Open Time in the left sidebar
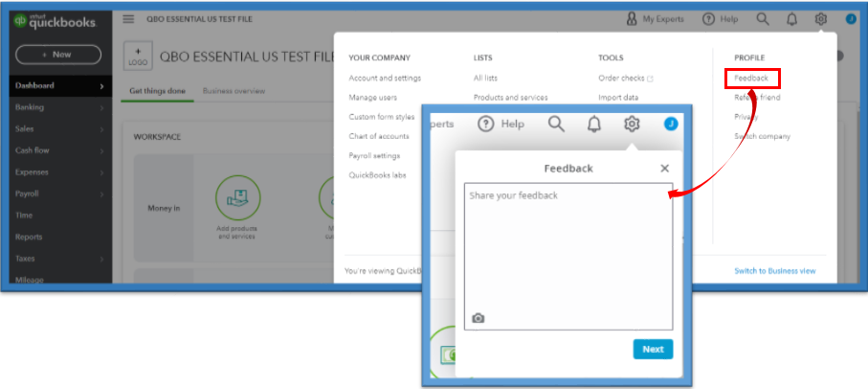The image size is (868, 389). (24, 215)
